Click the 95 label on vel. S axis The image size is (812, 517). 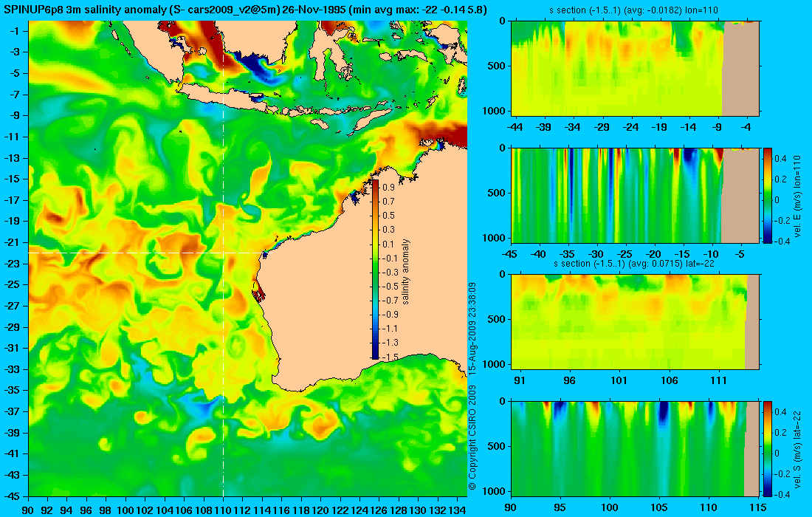560,507
